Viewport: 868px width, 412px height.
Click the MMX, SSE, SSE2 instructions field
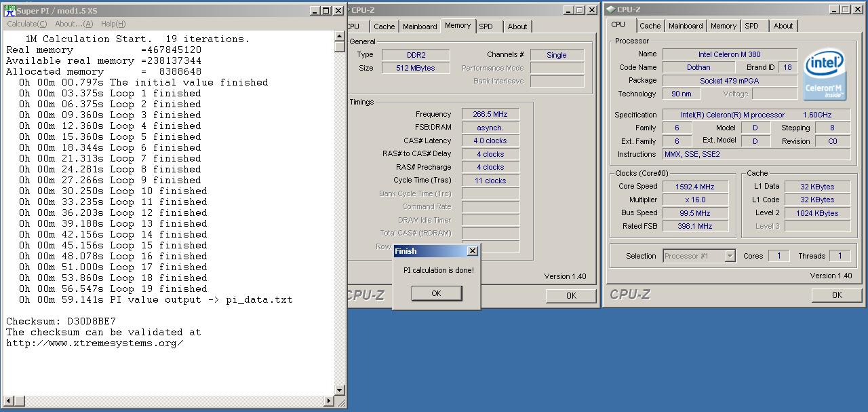[x=756, y=154]
